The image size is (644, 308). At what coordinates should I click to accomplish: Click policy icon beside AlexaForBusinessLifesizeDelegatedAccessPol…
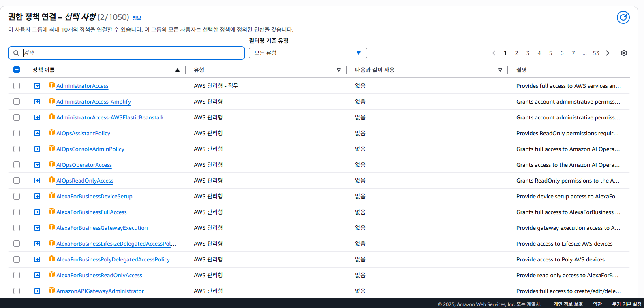pyautogui.click(x=51, y=243)
